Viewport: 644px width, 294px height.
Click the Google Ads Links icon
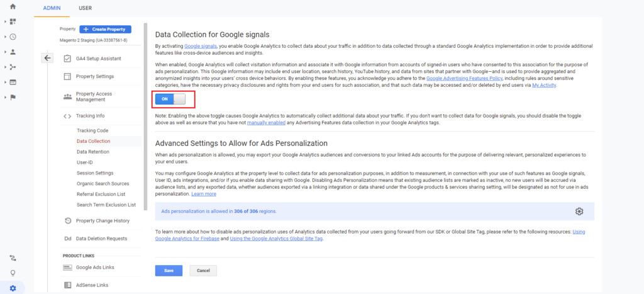coord(68,268)
